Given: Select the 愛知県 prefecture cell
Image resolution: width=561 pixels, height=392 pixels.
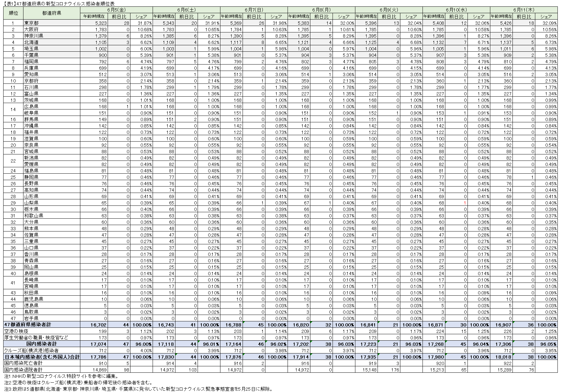Looking at the screenshot, I should pyautogui.click(x=52, y=74).
